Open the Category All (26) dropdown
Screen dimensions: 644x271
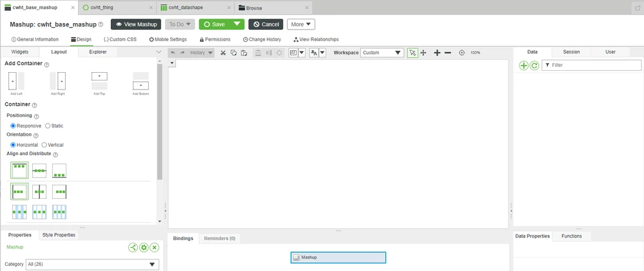[x=92, y=265]
